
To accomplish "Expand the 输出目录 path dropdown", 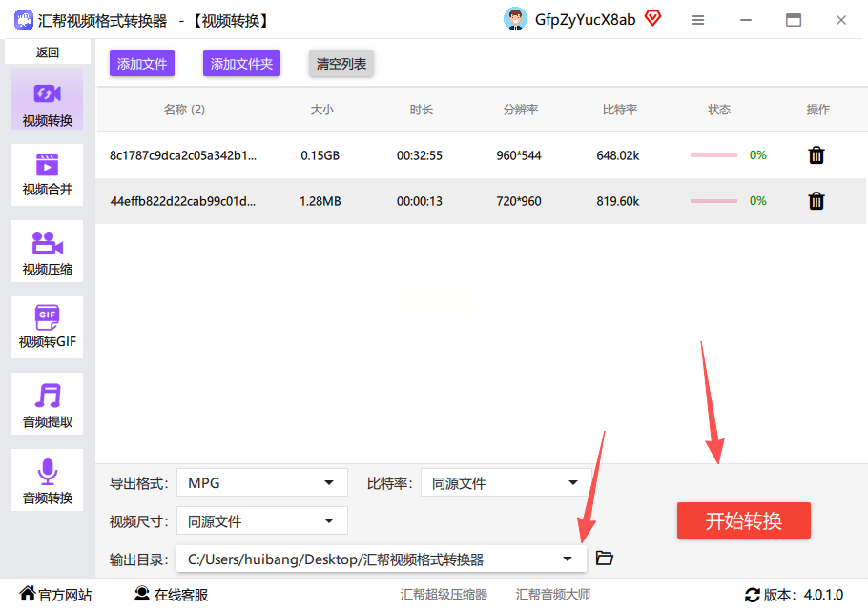I will pos(568,559).
